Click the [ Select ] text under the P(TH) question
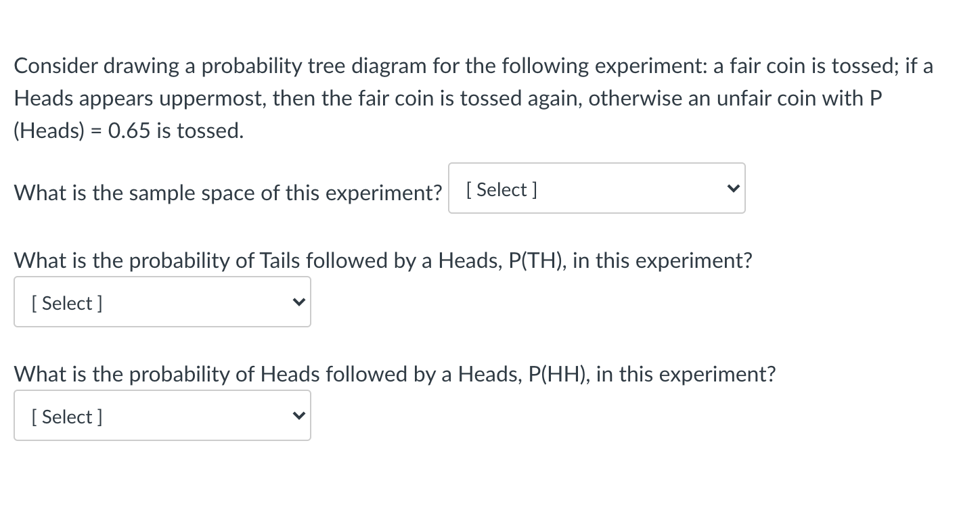 click(66, 303)
